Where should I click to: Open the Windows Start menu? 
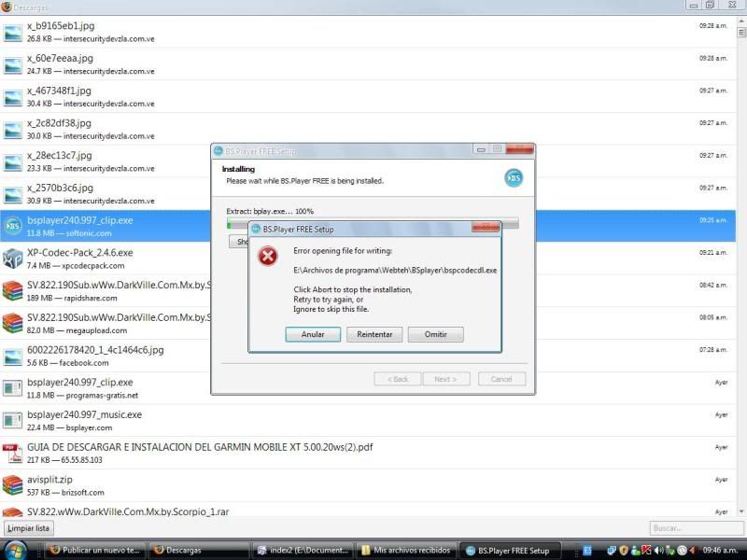pyautogui.click(x=14, y=551)
